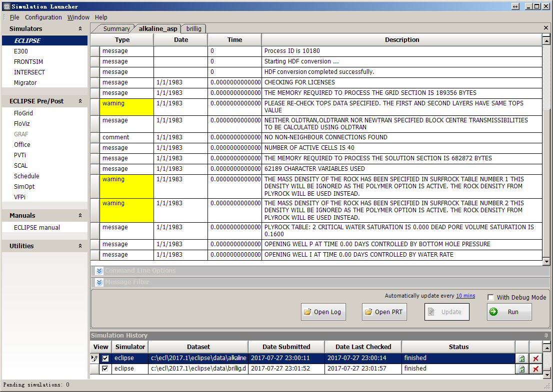The image size is (553, 392).
Task: Collapse the Utilities section
Action: tap(80, 246)
